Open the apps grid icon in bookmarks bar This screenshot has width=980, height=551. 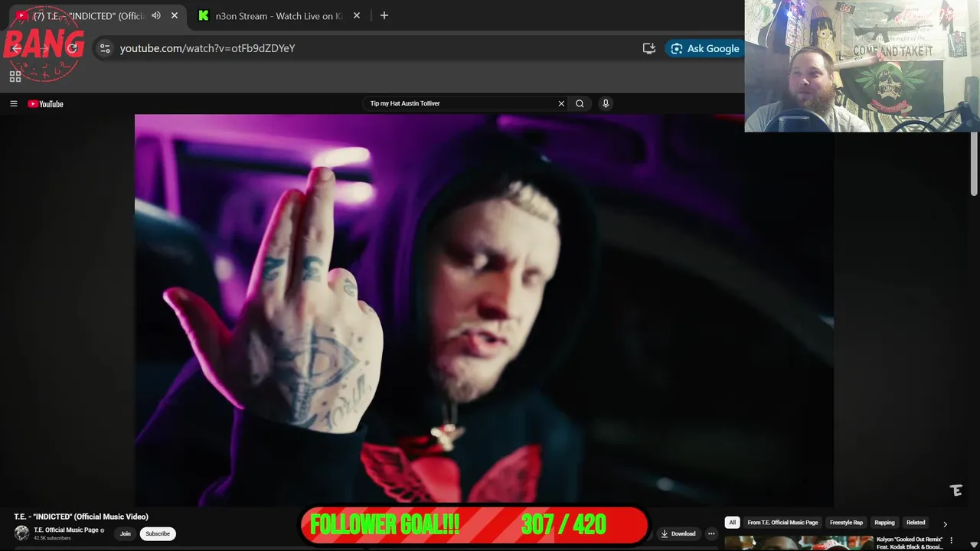[x=15, y=77]
